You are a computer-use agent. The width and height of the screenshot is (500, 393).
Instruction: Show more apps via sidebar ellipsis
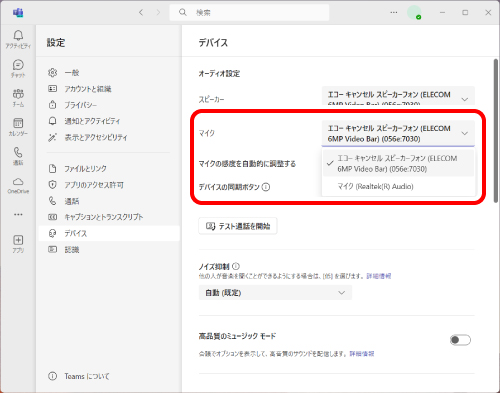pyautogui.click(x=18, y=214)
